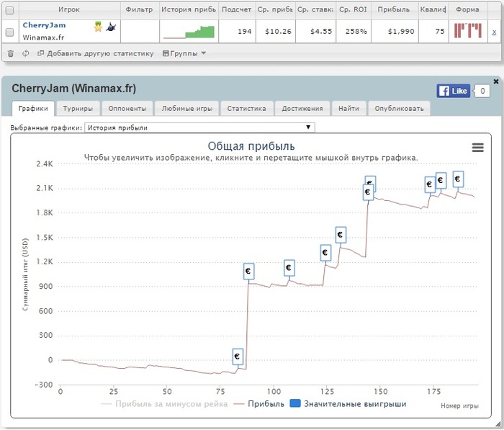This screenshot has height=430, width=504.
Task: Expand the 'Группы' dropdown
Action: point(184,53)
